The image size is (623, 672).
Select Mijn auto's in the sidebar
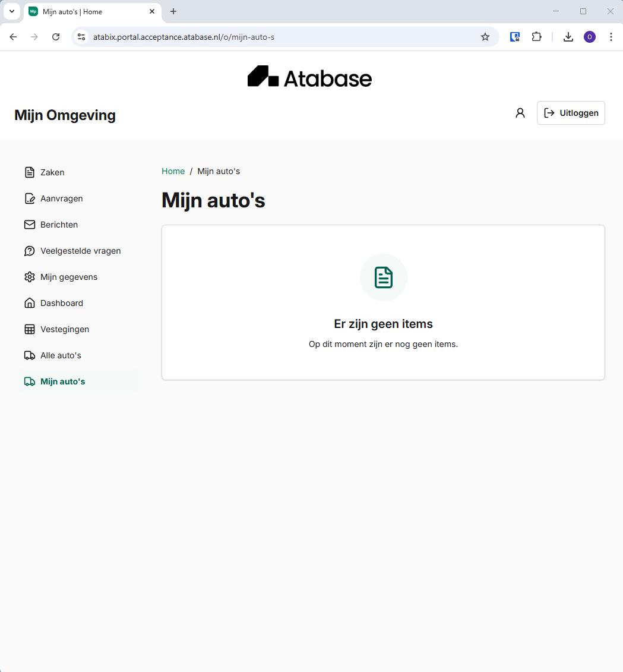(78, 381)
